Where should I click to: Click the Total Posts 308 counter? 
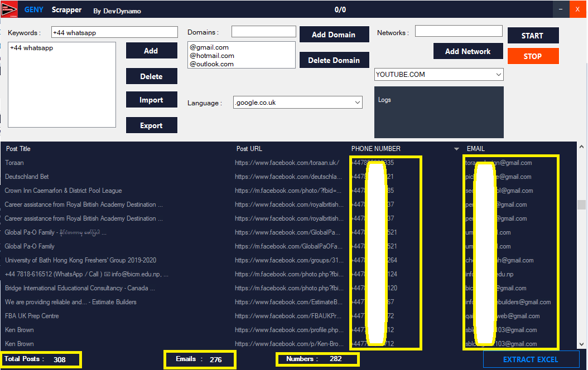[x=41, y=359]
